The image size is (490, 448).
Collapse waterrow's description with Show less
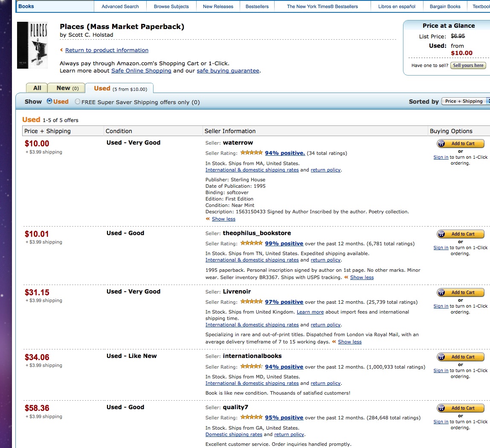(223, 219)
